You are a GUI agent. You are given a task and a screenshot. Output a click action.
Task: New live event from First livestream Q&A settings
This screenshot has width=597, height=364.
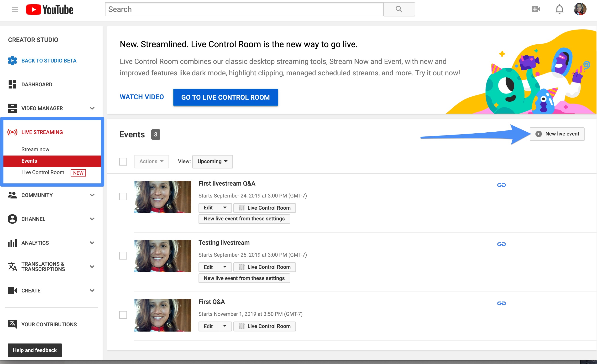(244, 219)
